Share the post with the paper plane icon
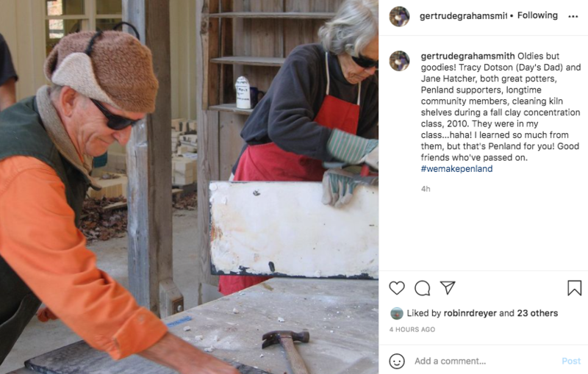The height and width of the screenshot is (374, 588). [x=448, y=287]
